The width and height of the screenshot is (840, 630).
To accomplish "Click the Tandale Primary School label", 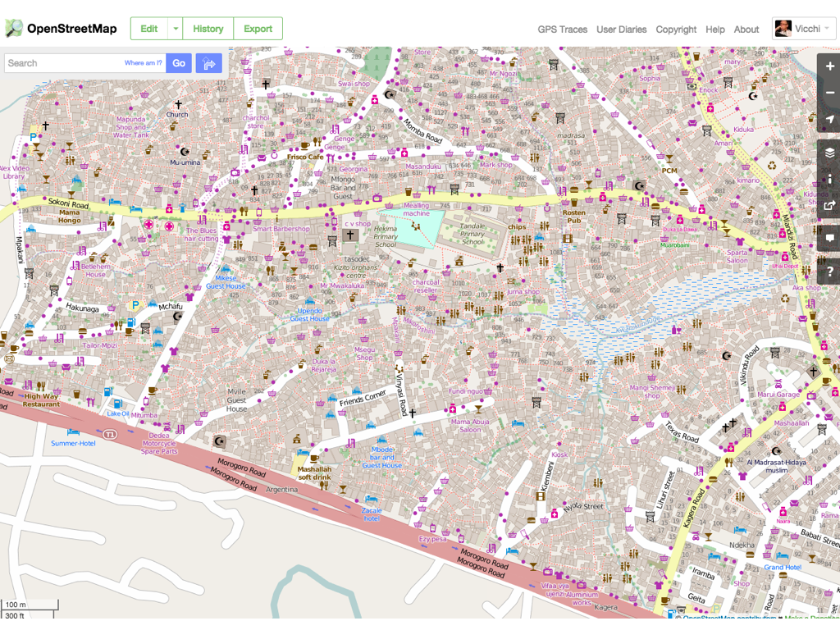I will point(472,234).
